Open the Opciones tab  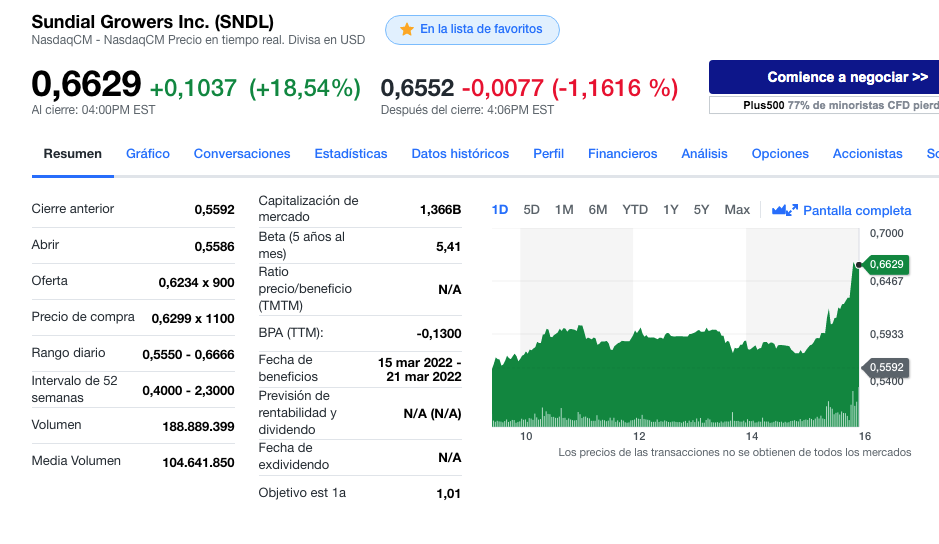pyautogui.click(x=780, y=154)
